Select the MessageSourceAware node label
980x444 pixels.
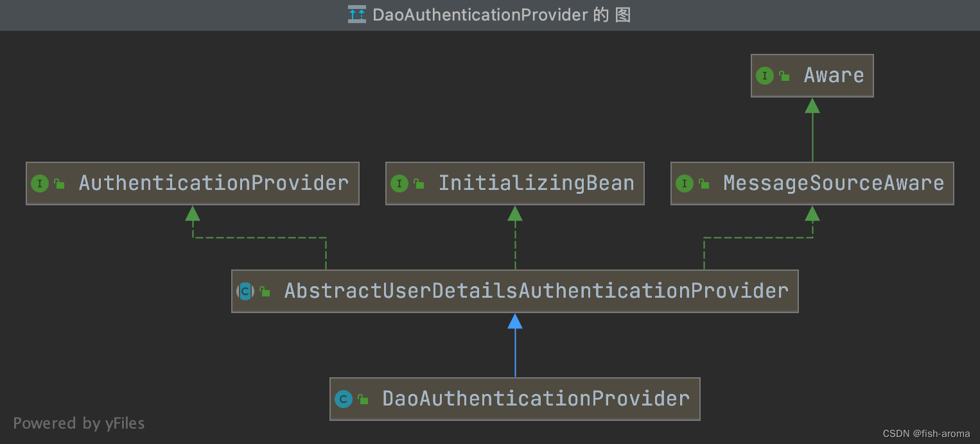point(834,184)
